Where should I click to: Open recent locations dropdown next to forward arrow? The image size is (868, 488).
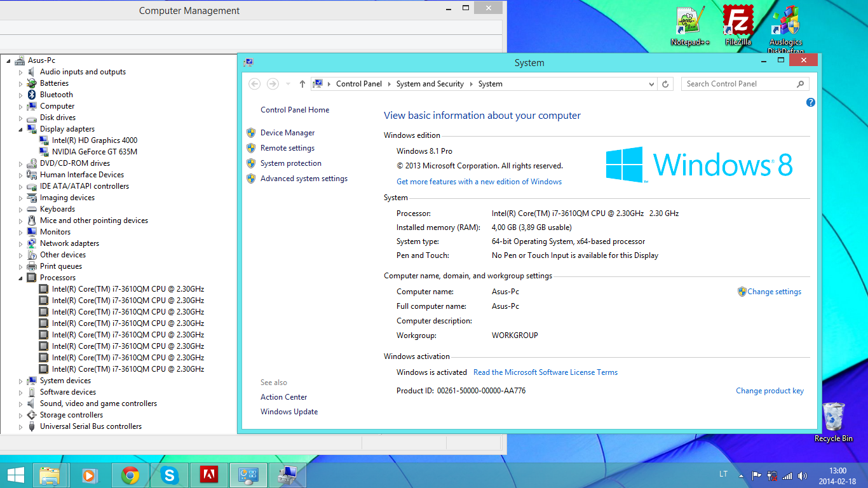pyautogui.click(x=288, y=84)
